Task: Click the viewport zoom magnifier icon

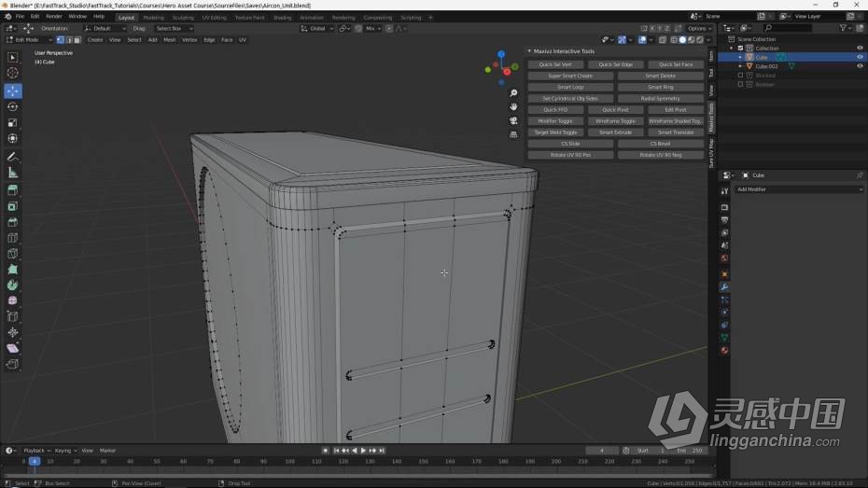Action: (x=513, y=93)
